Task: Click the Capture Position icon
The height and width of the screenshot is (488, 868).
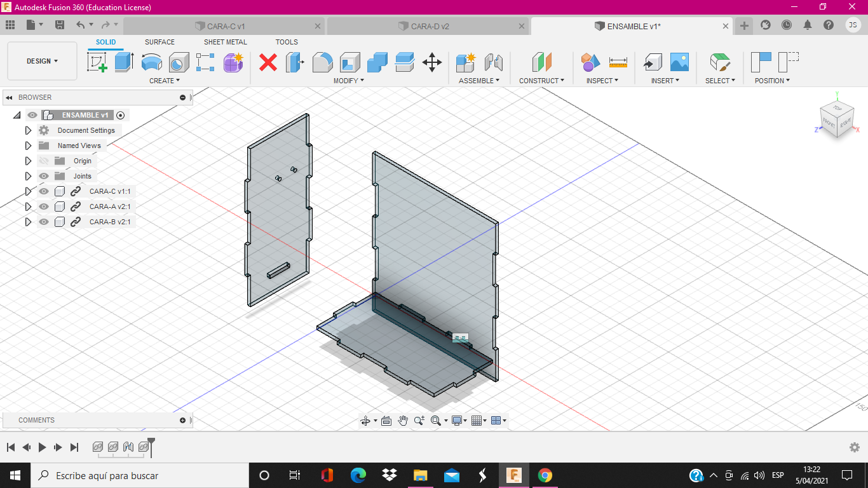Action: point(761,62)
